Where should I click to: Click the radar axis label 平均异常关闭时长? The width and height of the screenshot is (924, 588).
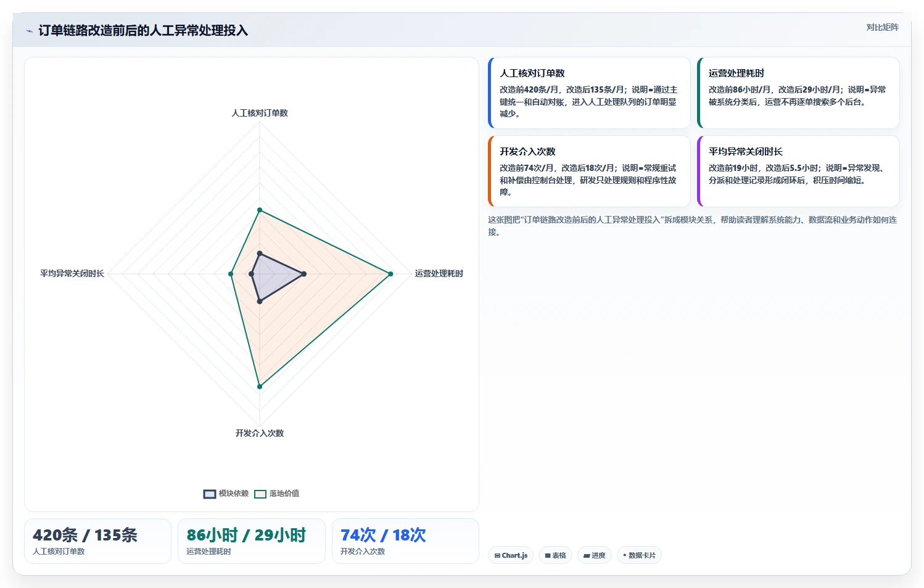[72, 274]
